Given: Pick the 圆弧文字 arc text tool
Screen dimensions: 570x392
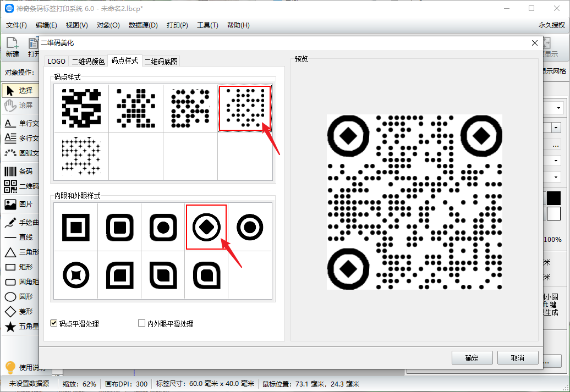Looking at the screenshot, I should pyautogui.click(x=21, y=153).
